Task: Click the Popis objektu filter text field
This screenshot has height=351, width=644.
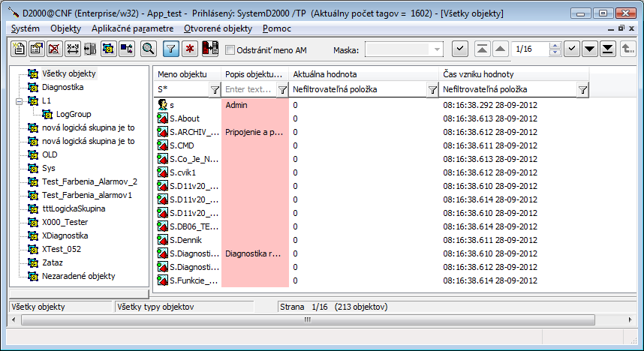Action: (249, 89)
